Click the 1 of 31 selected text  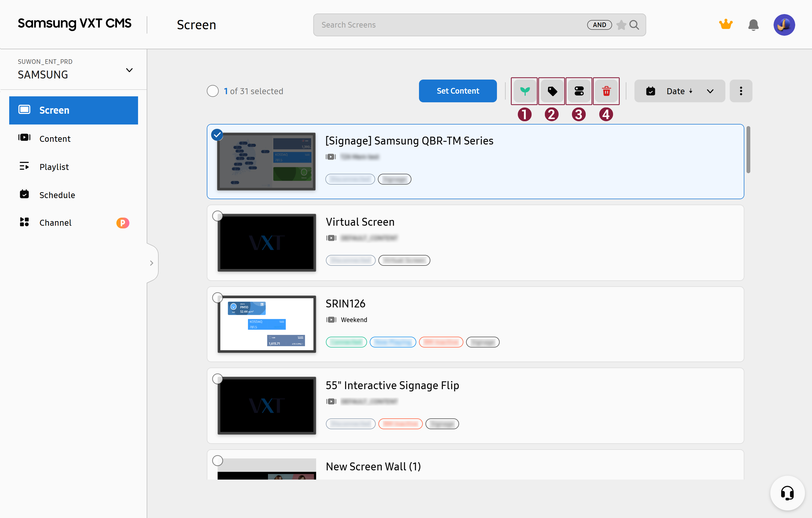point(253,91)
